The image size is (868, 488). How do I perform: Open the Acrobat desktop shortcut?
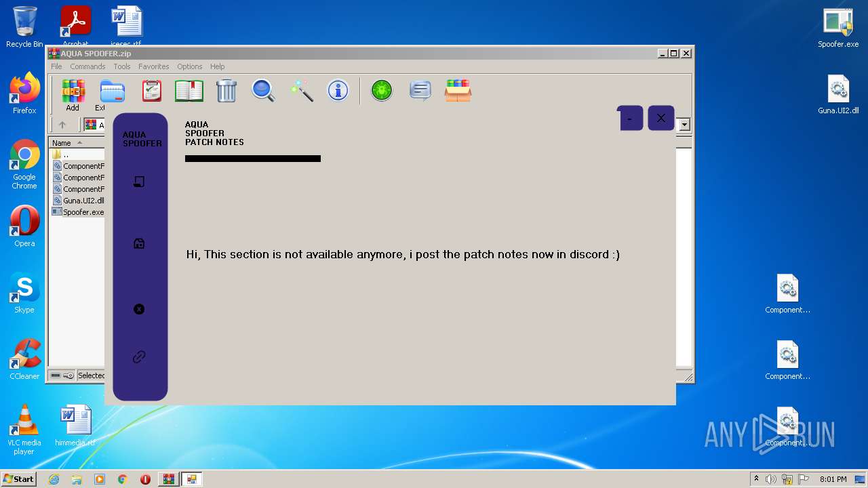pos(76,25)
